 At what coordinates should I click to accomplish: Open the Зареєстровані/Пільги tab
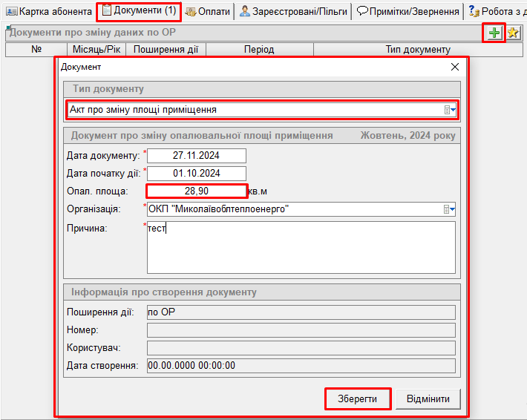tap(292, 12)
